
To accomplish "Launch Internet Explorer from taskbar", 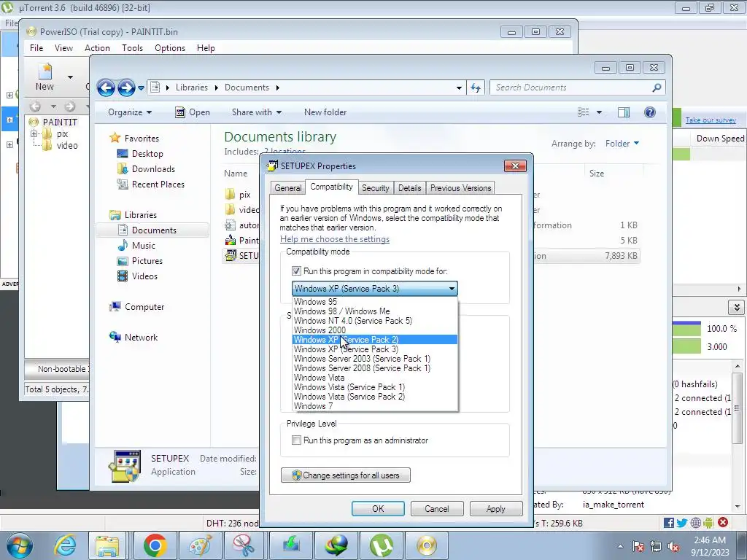I will [x=65, y=545].
